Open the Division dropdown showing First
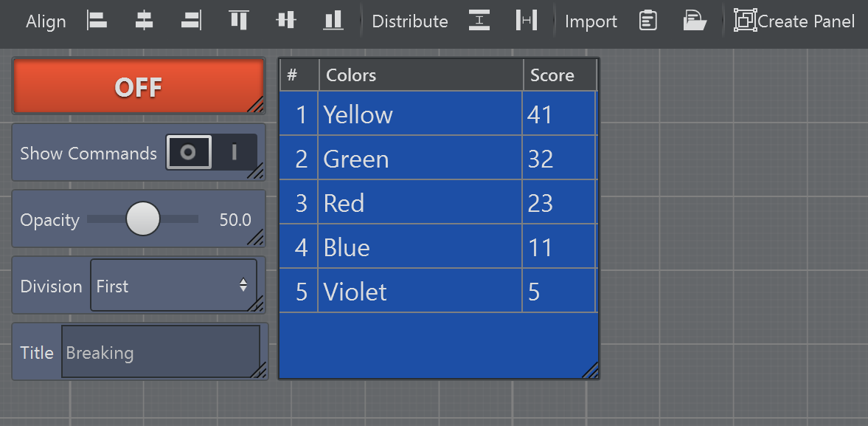Viewport: 868px width, 426px height. (x=173, y=286)
